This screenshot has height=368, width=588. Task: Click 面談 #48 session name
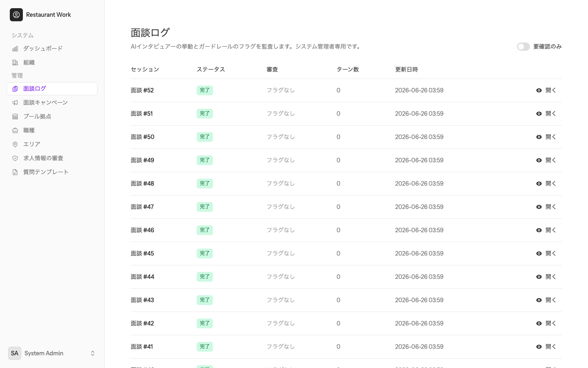(x=143, y=184)
